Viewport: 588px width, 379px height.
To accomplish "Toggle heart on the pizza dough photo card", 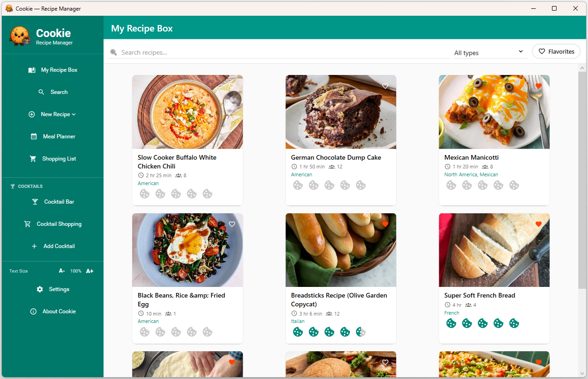I will point(232,362).
